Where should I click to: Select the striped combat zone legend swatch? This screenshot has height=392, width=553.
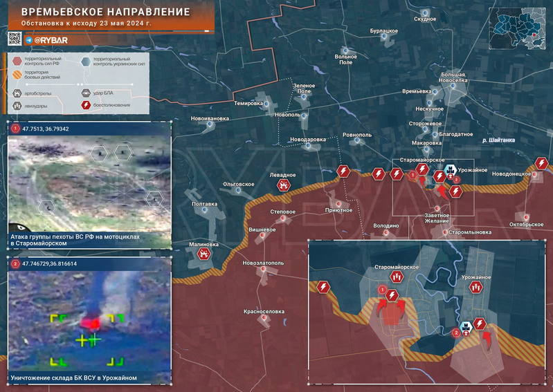point(16,75)
